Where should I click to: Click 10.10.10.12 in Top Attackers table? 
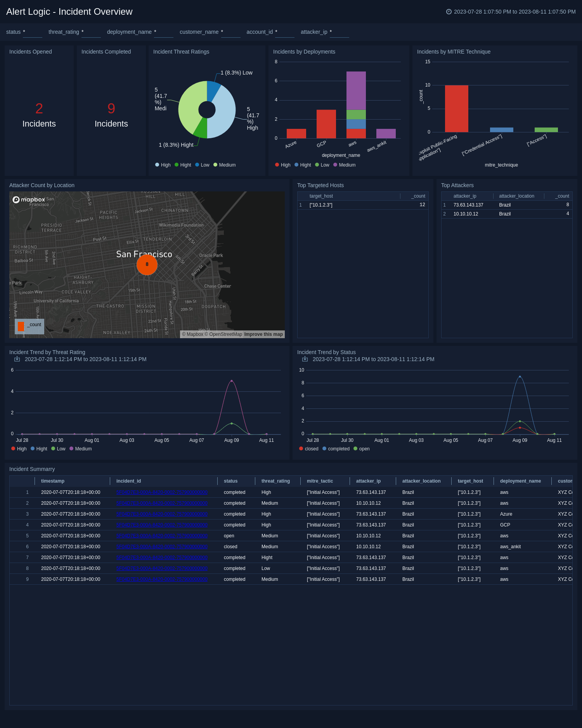tap(466, 214)
